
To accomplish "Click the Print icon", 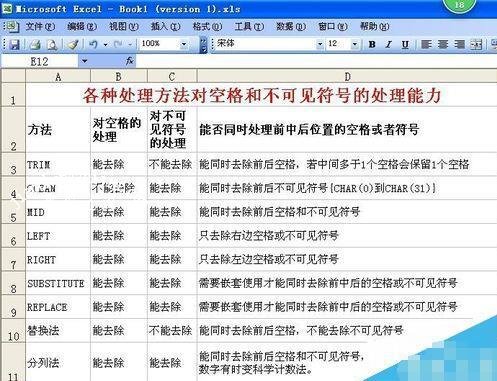I will point(35,44).
